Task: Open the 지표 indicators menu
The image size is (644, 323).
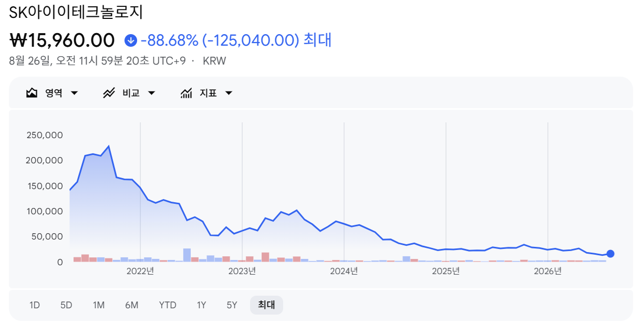Action: coord(206,93)
